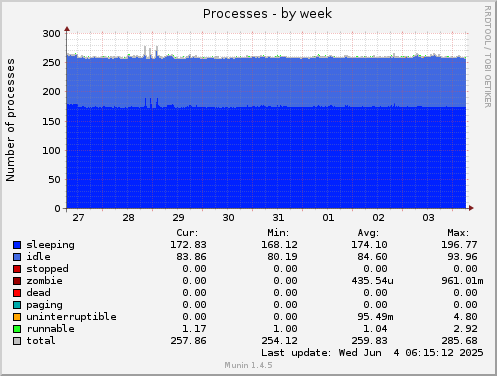Click runnable current value 1.17
Image resolution: width=497 pixels, height=376 pixels.
coord(194,329)
